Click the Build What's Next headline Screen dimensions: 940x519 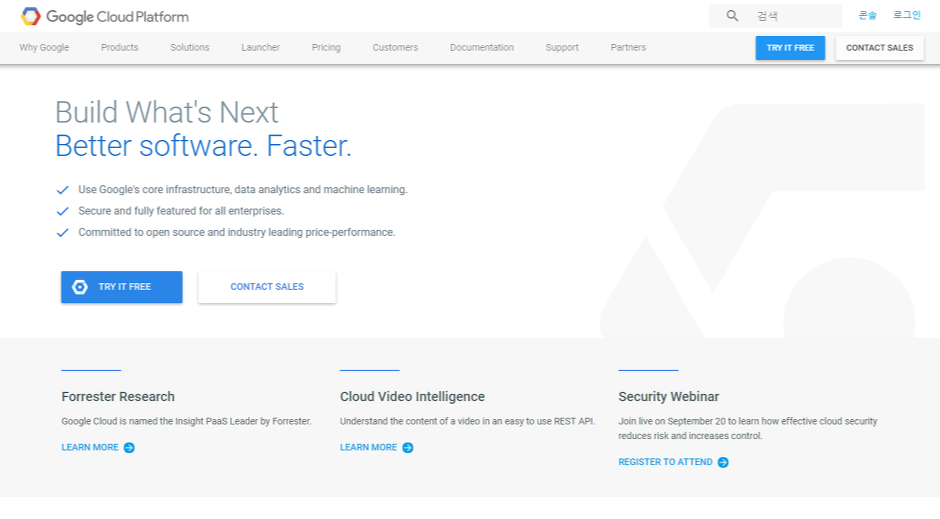click(x=167, y=112)
